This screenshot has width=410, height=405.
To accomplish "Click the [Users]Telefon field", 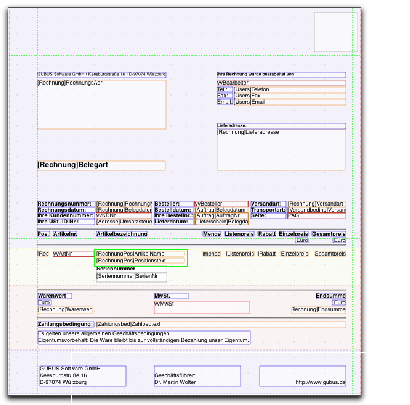I will pos(290,89).
